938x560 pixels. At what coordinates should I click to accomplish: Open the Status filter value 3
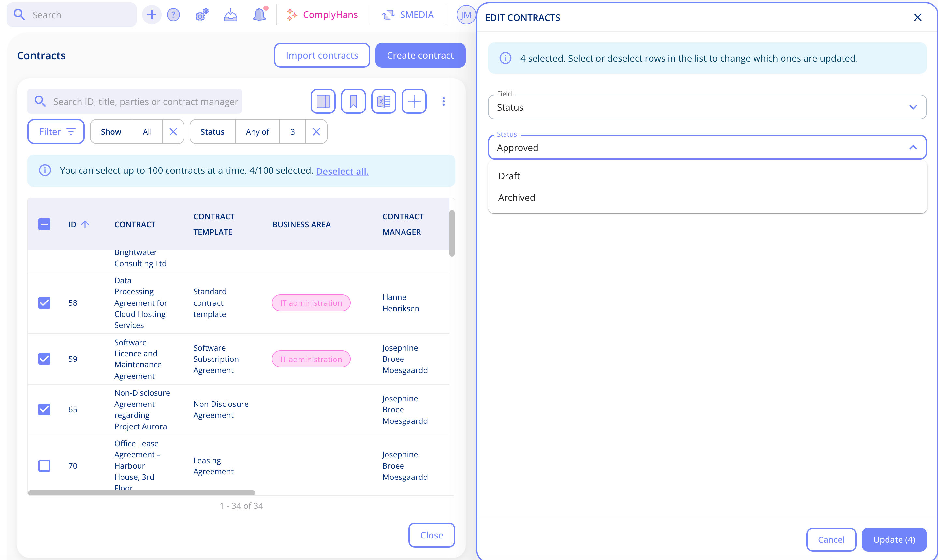point(292,132)
